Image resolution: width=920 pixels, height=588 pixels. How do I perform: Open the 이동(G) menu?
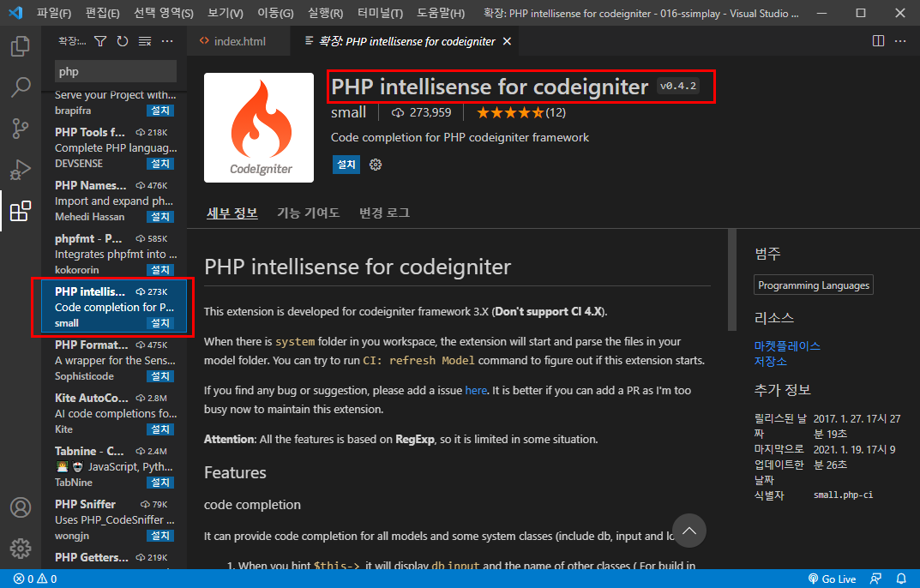point(276,13)
